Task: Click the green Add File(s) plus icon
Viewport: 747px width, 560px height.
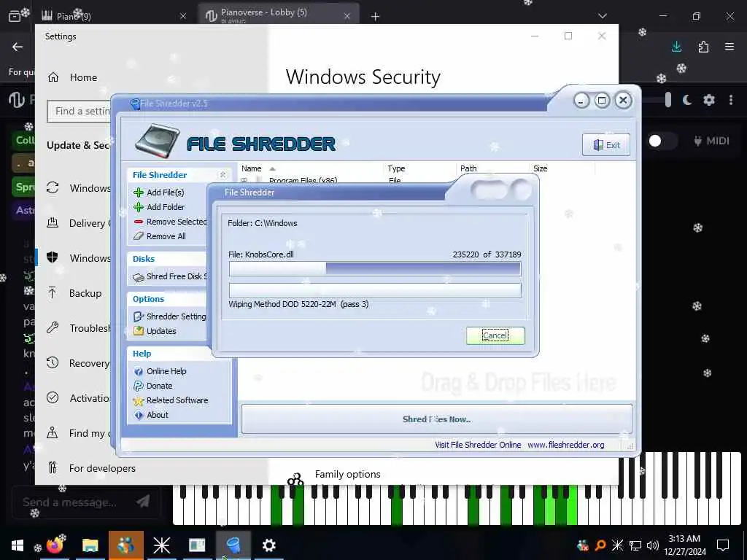Action: (139, 192)
